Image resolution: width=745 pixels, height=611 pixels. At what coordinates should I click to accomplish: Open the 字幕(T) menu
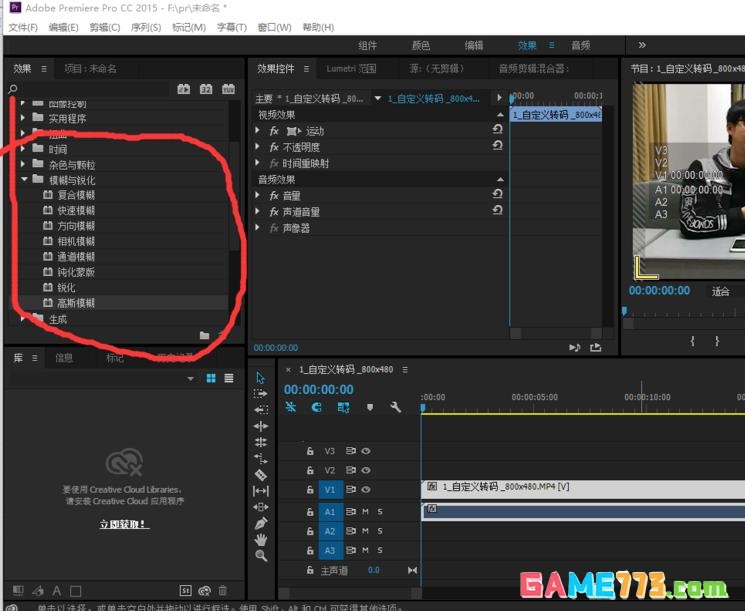point(232,27)
